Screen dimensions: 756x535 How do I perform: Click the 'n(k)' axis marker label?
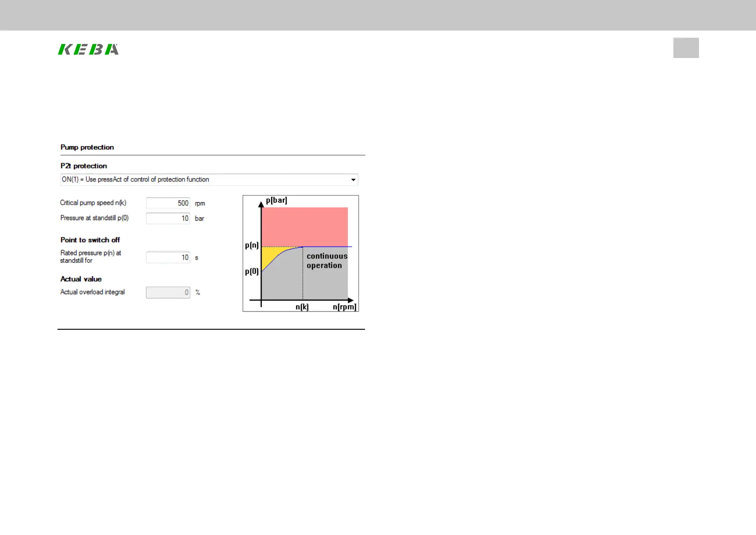(x=302, y=307)
